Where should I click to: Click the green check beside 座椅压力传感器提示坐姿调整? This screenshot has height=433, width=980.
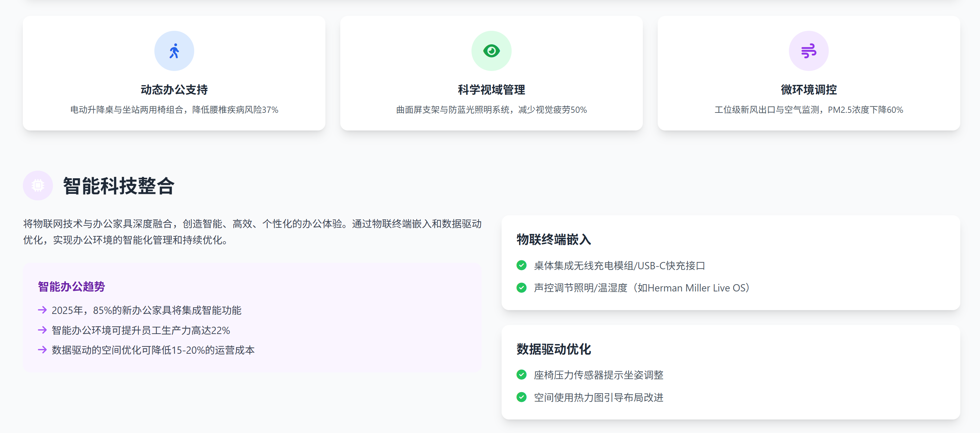(521, 375)
